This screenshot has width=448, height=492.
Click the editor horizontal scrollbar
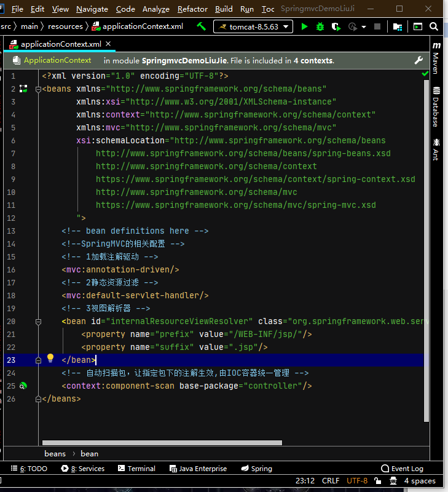162,443
